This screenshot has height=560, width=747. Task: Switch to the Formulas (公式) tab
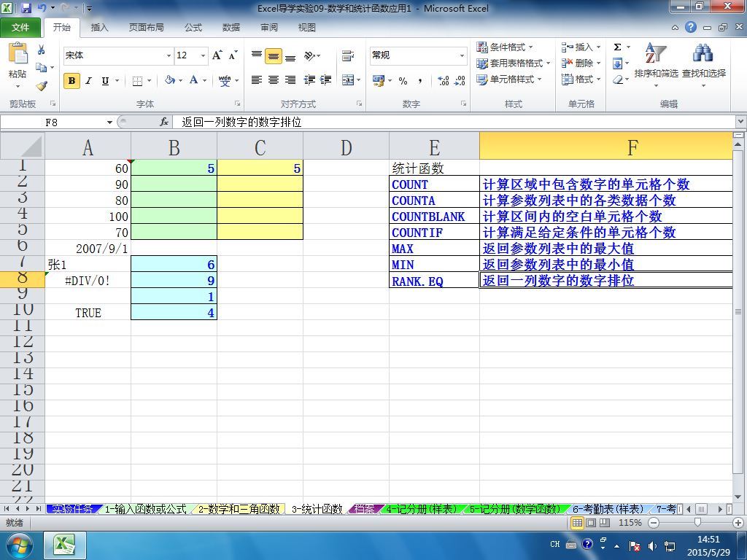pyautogui.click(x=193, y=28)
